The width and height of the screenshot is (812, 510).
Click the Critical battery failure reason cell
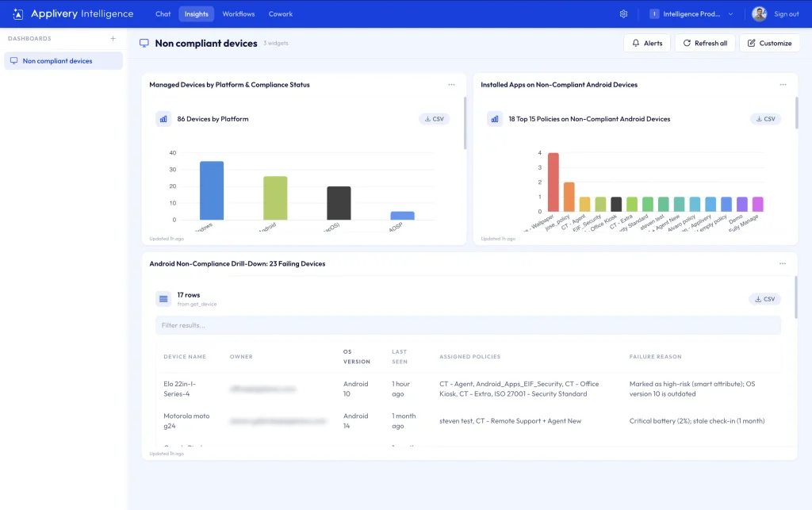coord(697,421)
